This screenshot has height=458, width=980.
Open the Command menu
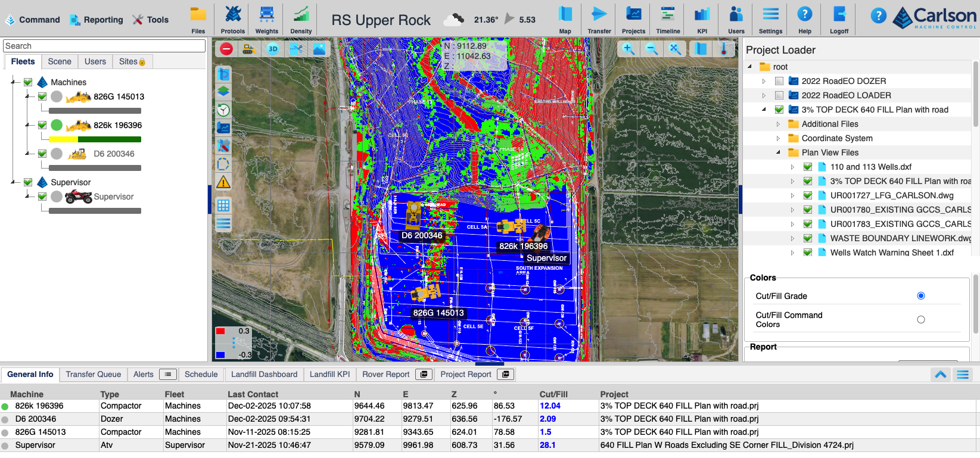click(x=32, y=20)
